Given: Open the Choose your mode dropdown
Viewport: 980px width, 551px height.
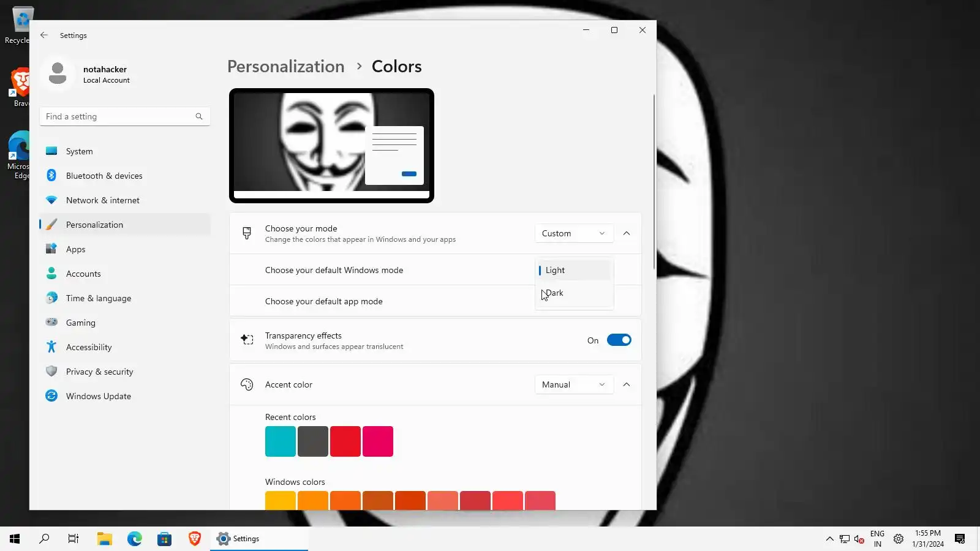Looking at the screenshot, I should (574, 233).
